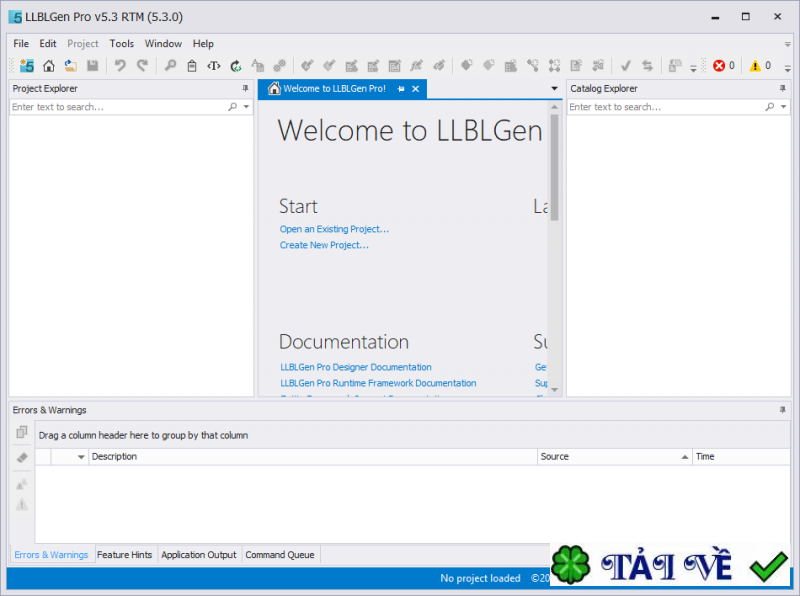Click the New Project toolbar icon
The width and height of the screenshot is (800, 596).
pos(27,65)
